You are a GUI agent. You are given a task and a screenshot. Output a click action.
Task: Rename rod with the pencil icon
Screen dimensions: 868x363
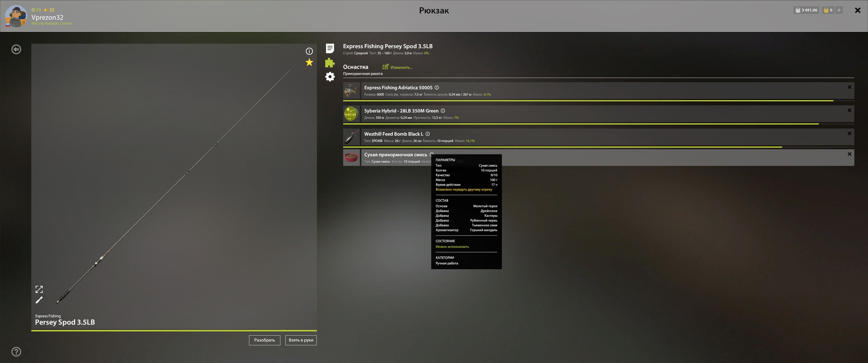click(39, 300)
